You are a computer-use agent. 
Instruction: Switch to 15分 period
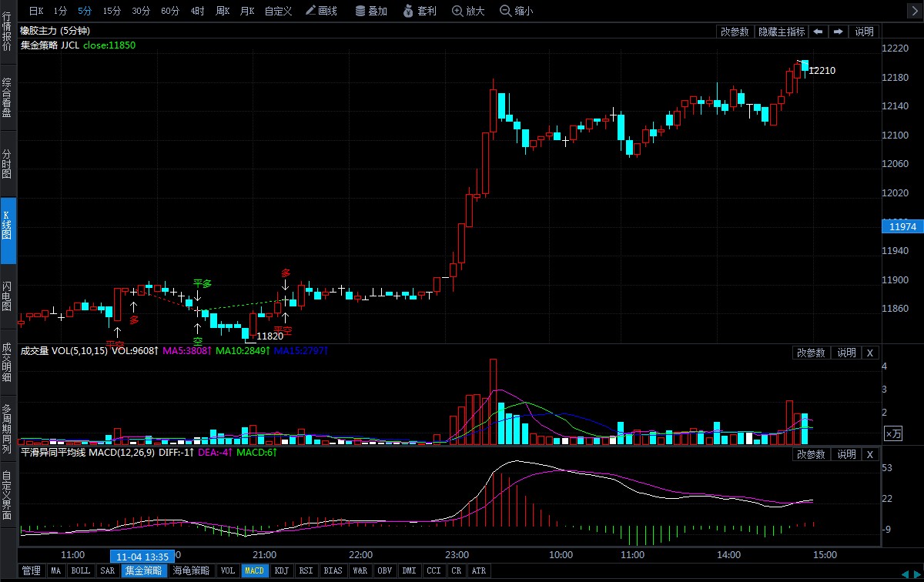[112, 11]
